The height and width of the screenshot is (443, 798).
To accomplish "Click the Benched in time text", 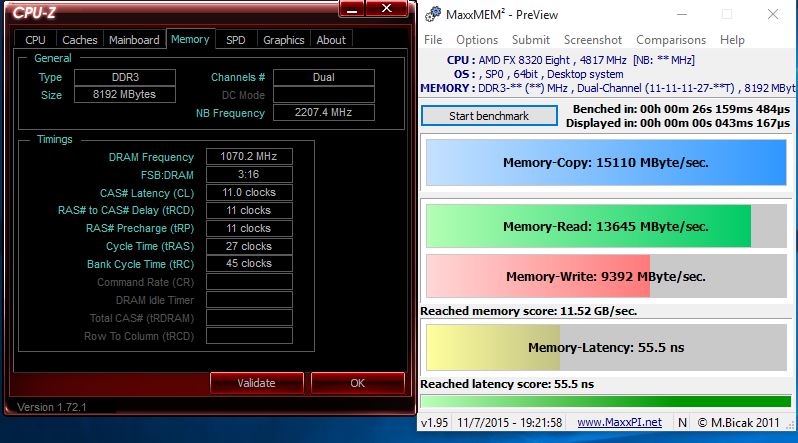I will pos(681,109).
